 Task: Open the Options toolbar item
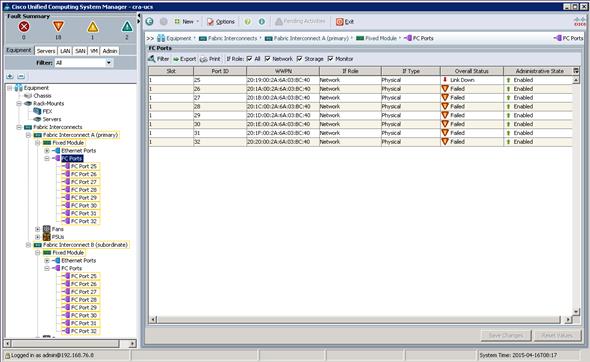tap(221, 22)
